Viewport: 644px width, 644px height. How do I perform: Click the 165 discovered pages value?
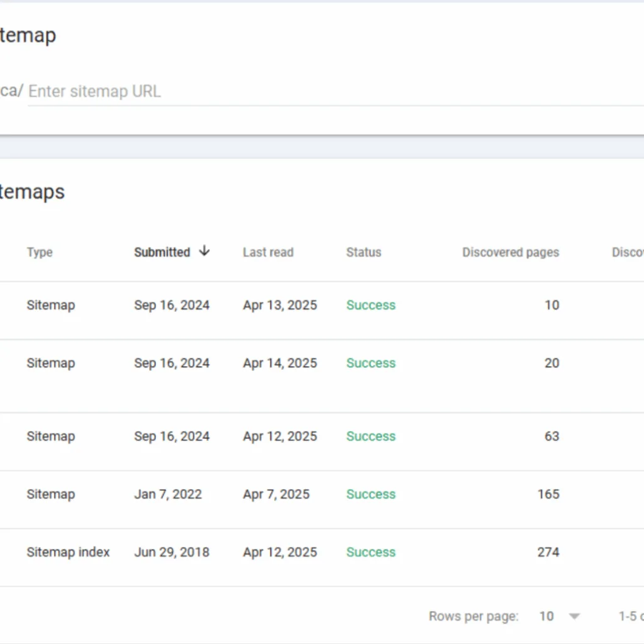click(548, 494)
